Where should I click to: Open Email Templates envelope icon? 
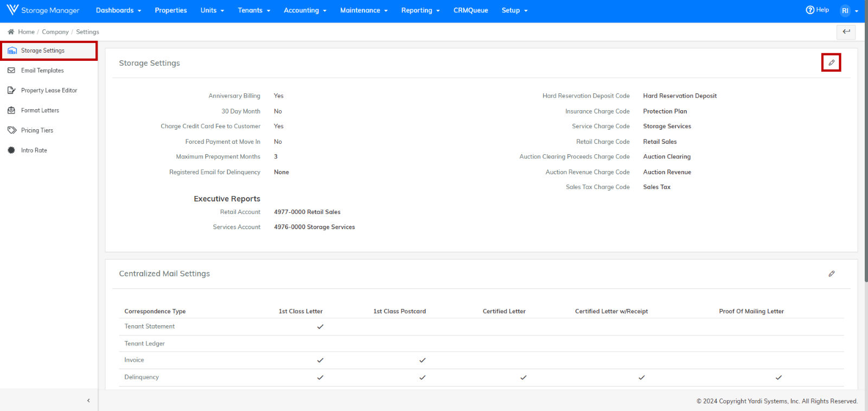(11, 71)
